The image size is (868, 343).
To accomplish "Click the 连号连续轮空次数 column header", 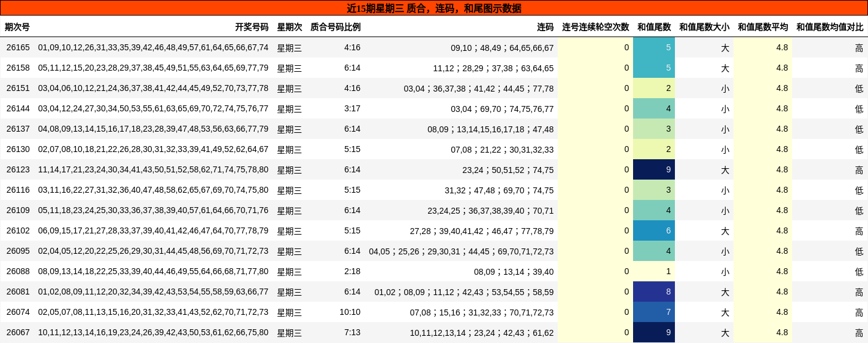I will point(595,27).
